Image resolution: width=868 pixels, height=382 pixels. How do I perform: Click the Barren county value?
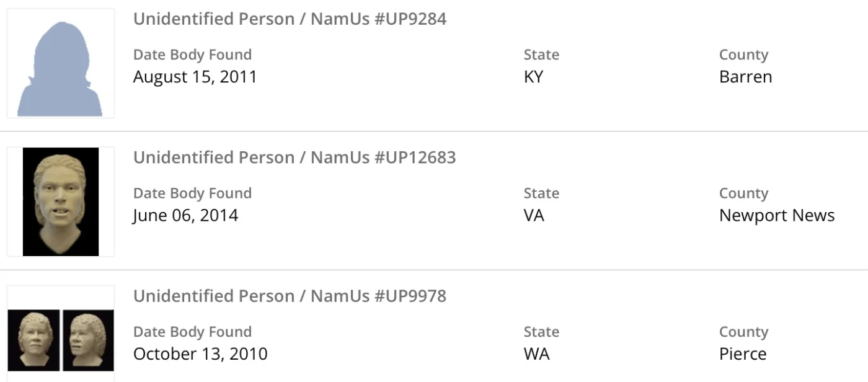point(745,77)
